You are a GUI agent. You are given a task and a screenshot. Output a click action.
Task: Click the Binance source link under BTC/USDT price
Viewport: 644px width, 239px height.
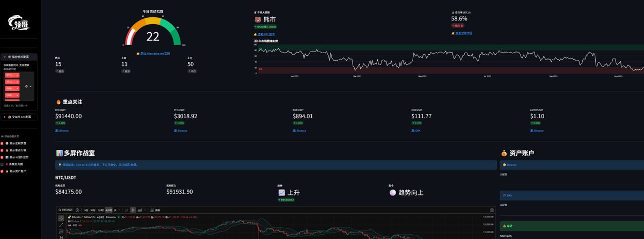tap(63, 131)
